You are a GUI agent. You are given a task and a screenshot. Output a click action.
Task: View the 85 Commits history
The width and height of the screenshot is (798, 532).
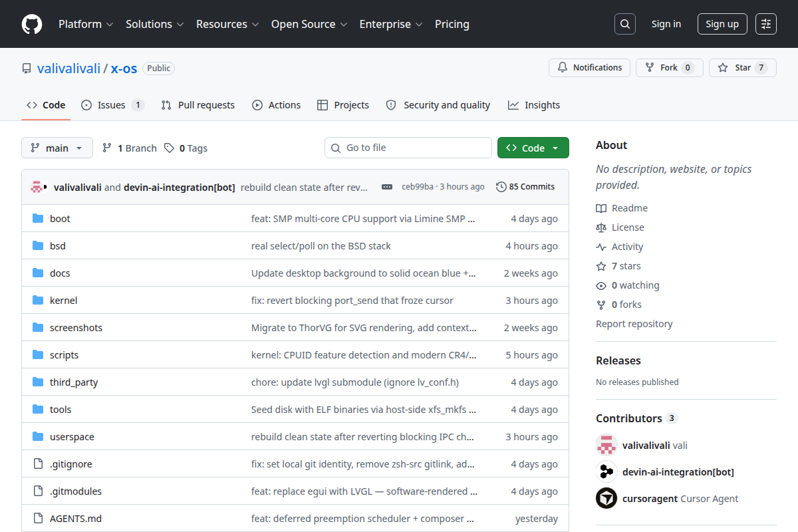525,187
